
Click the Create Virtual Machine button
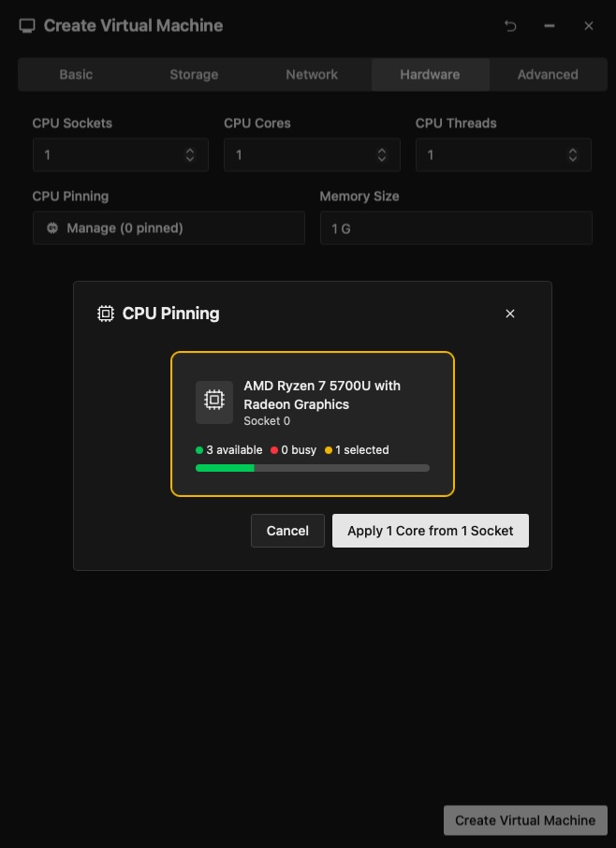524,820
